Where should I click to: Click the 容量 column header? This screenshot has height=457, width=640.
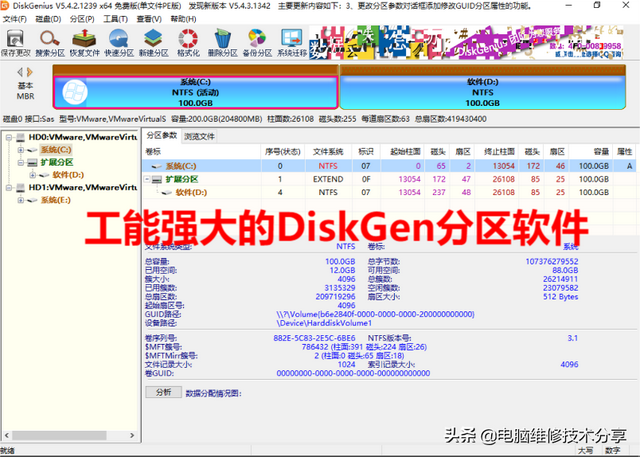coord(591,152)
